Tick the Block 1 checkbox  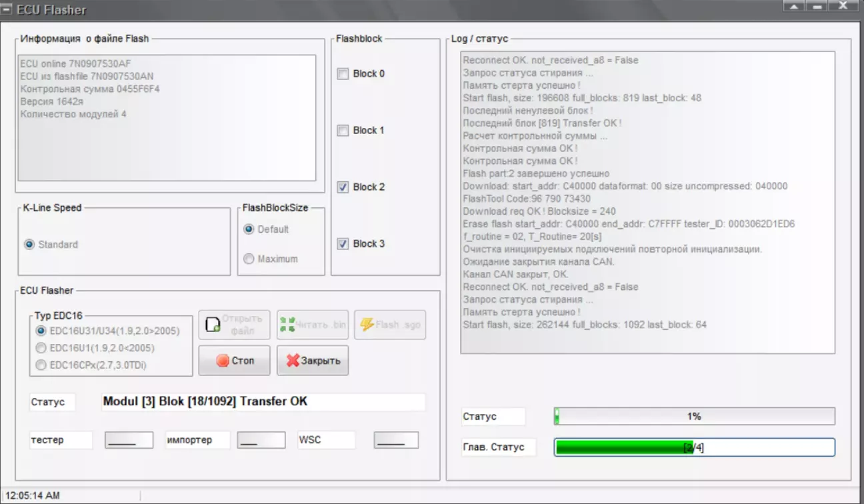tap(343, 131)
